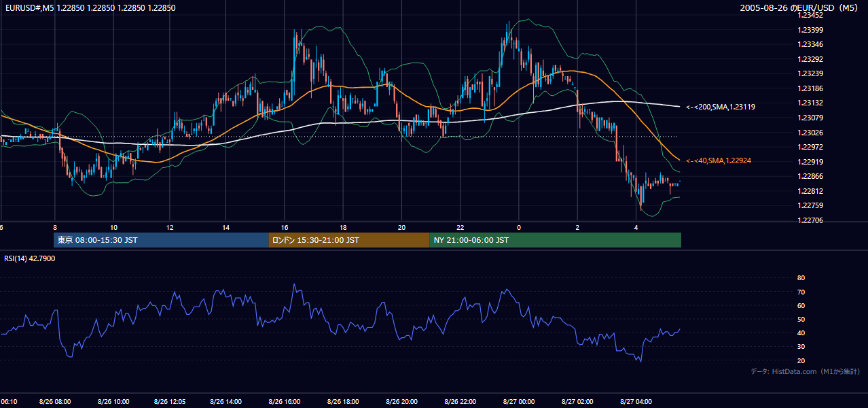Click RSI level 40 on scale
Viewport: 868px width, 408px height.
(801, 333)
